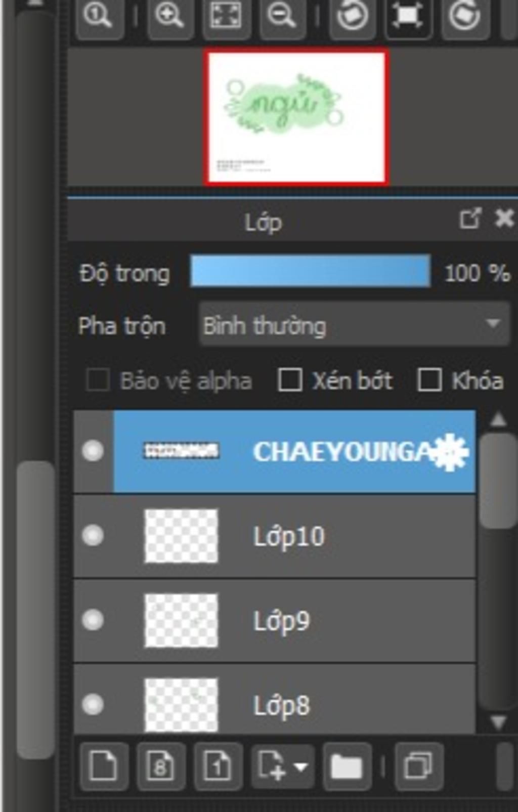Viewport: 518px width, 812px height.
Task: Add a new 8-bit layer
Action: [x=160, y=766]
